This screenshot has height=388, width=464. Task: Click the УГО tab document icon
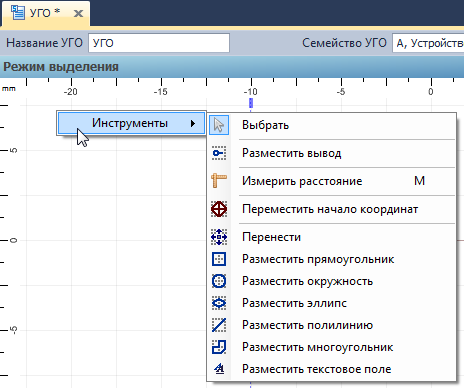17,12
